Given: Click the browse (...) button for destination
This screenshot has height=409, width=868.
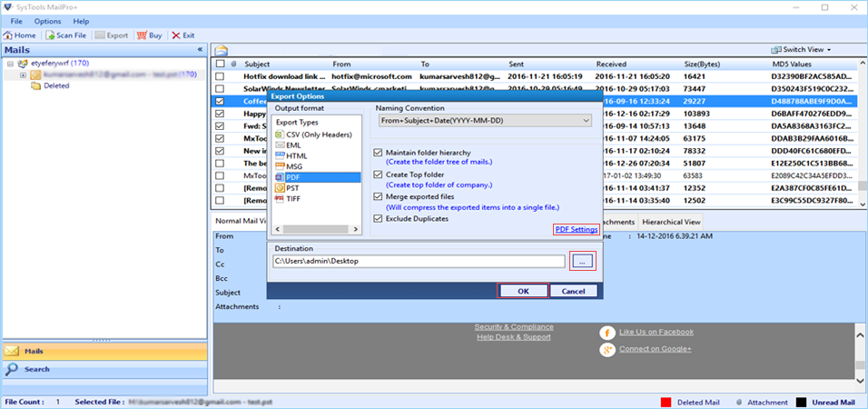Looking at the screenshot, I should [x=583, y=261].
